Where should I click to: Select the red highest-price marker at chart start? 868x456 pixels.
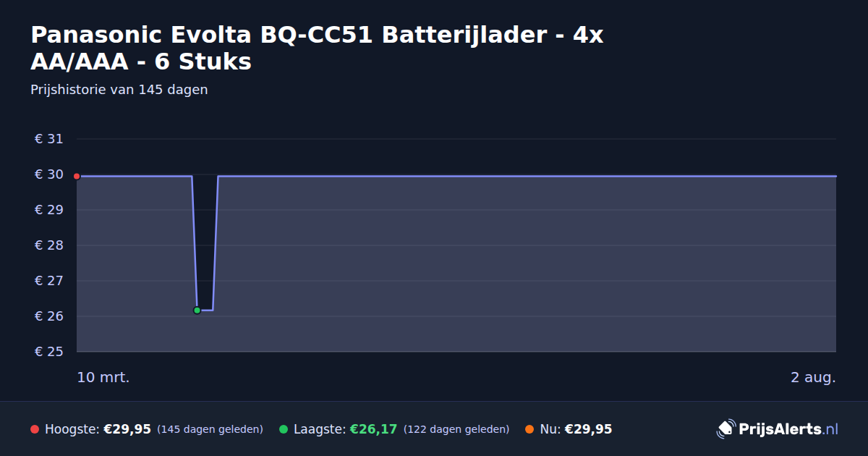[x=77, y=176]
